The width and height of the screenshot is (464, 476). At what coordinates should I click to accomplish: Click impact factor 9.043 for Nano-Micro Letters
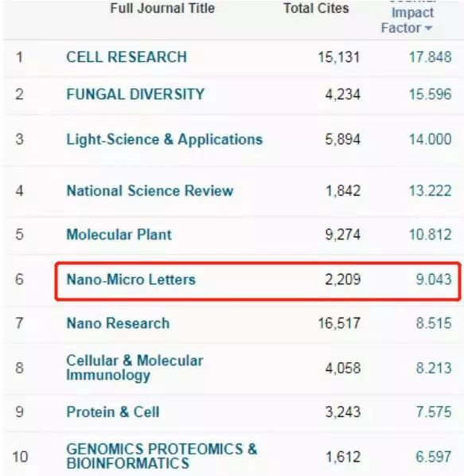(434, 279)
